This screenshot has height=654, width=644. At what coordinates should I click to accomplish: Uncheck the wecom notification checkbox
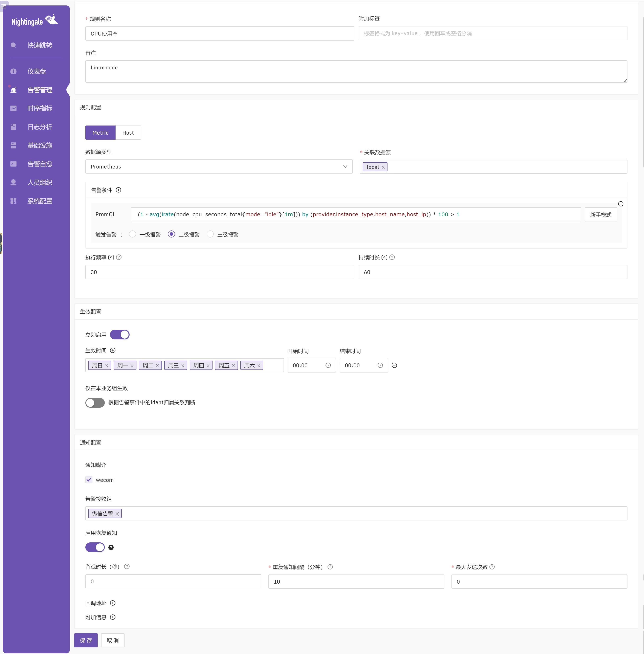coord(89,479)
